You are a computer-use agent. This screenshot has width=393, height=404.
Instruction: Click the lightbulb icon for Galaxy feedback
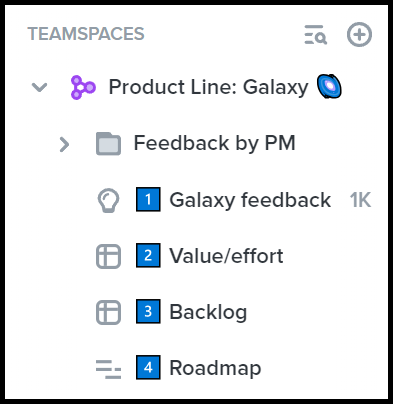click(108, 200)
